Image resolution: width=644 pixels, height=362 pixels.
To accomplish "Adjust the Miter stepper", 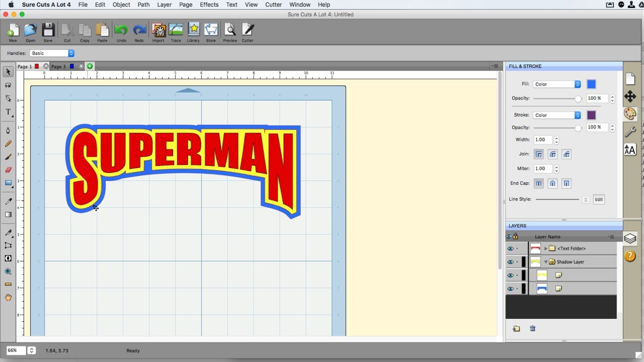I will (x=556, y=169).
